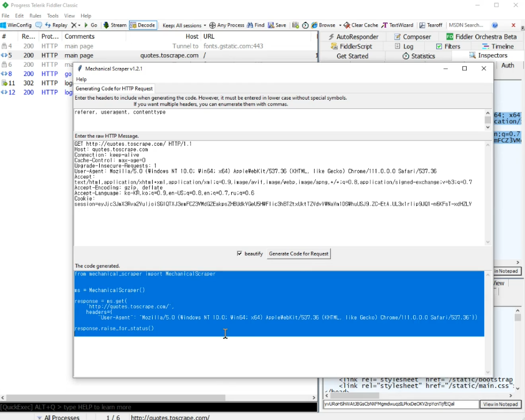
Task: Click the Any Process target icon
Action: (x=212, y=25)
